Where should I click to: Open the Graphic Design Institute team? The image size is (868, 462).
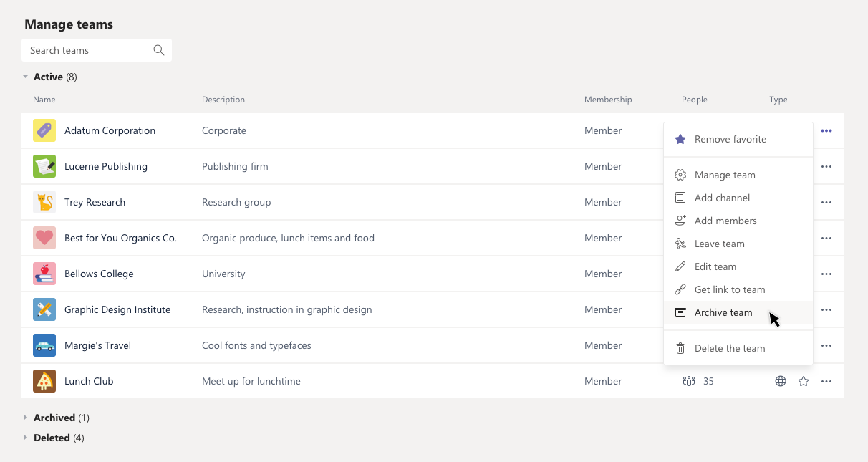click(117, 309)
